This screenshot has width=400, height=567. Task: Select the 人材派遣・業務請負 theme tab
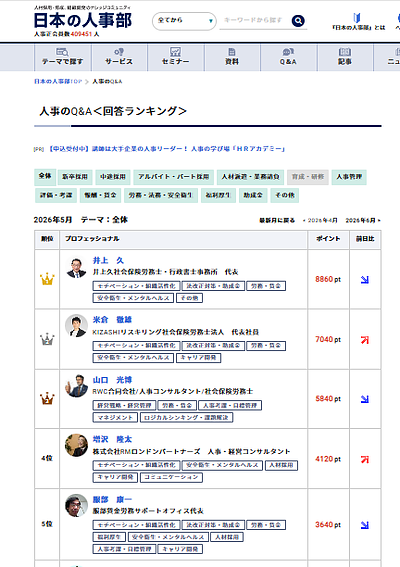[250, 177]
